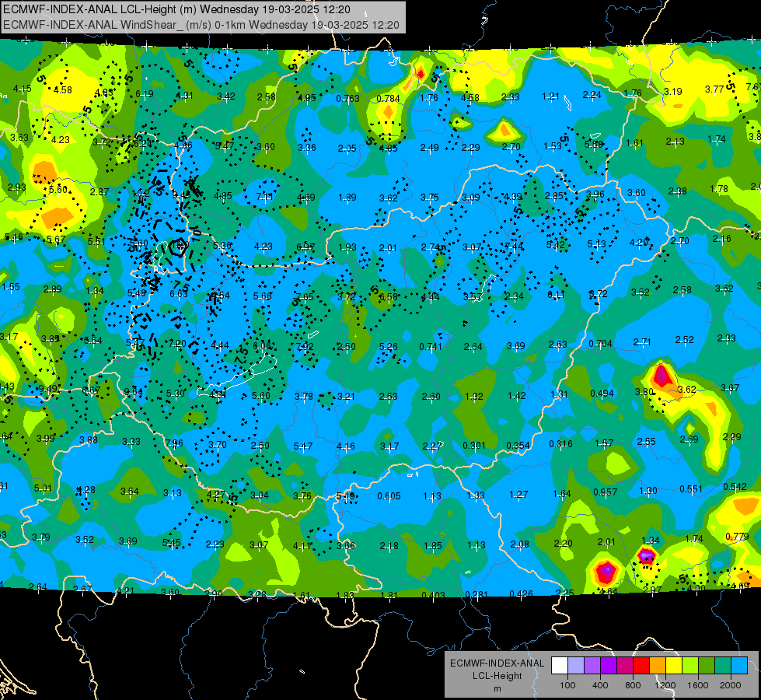Click the legend tick label 1200
Viewport: 761px width, 700px height.
tap(665, 685)
